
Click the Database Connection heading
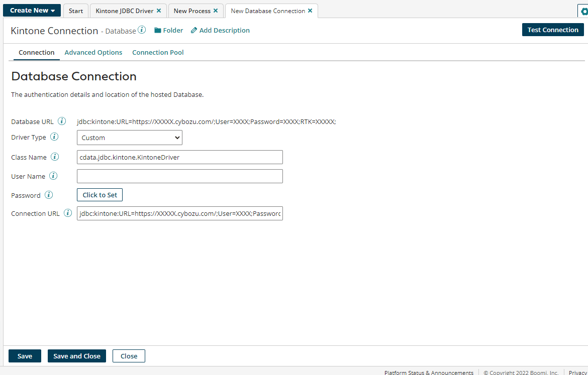click(x=74, y=76)
